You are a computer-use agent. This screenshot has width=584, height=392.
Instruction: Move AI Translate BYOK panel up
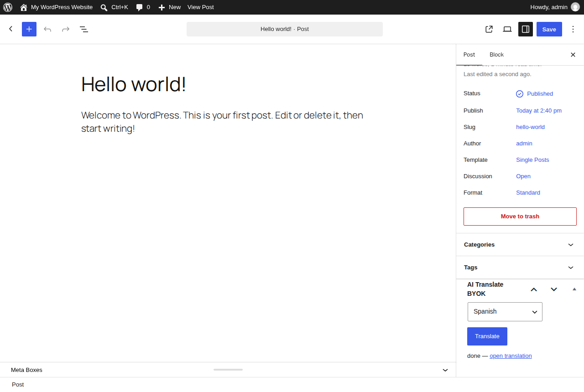(534, 289)
